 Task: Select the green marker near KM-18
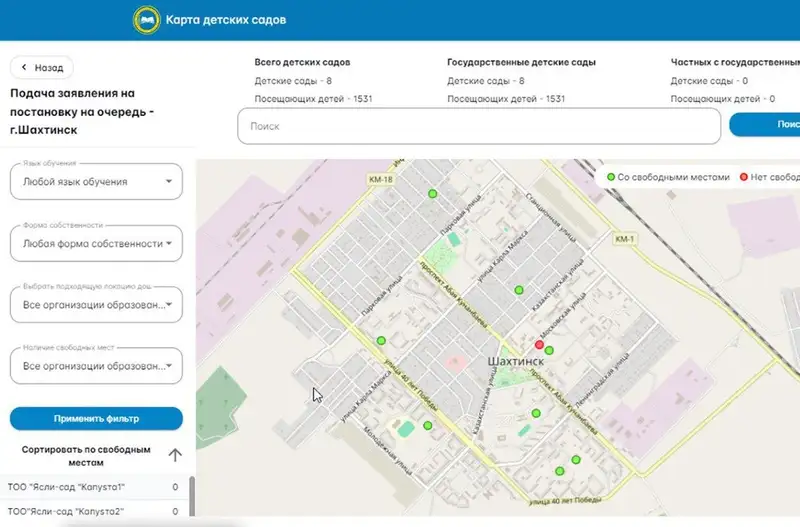[433, 193]
